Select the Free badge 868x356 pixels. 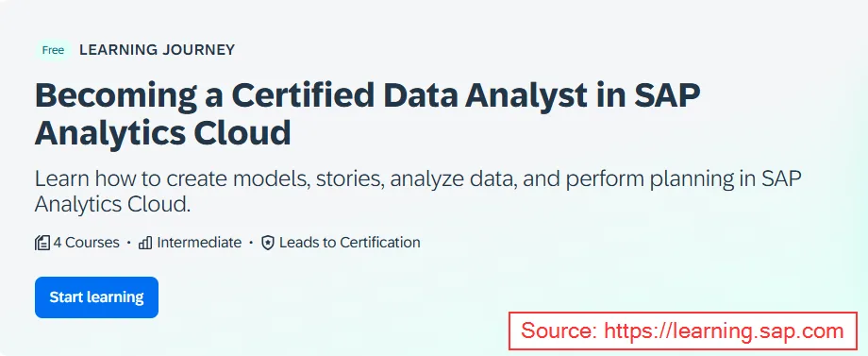click(53, 50)
